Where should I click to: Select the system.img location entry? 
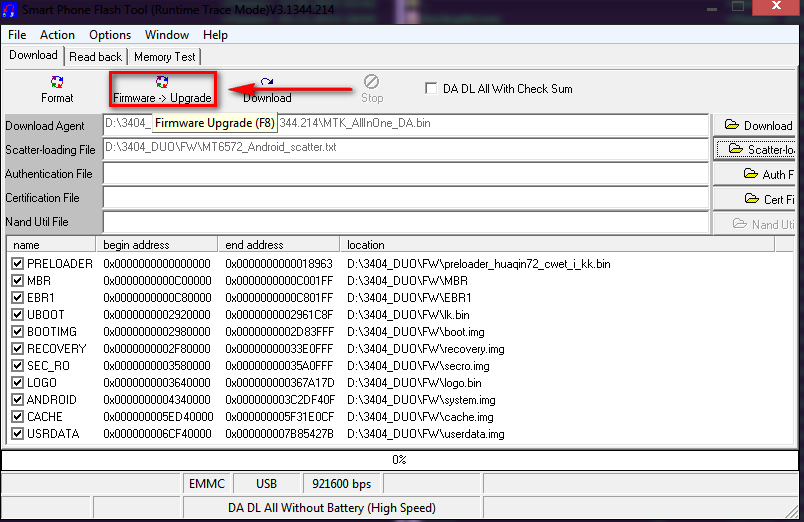pyautogui.click(x=421, y=400)
